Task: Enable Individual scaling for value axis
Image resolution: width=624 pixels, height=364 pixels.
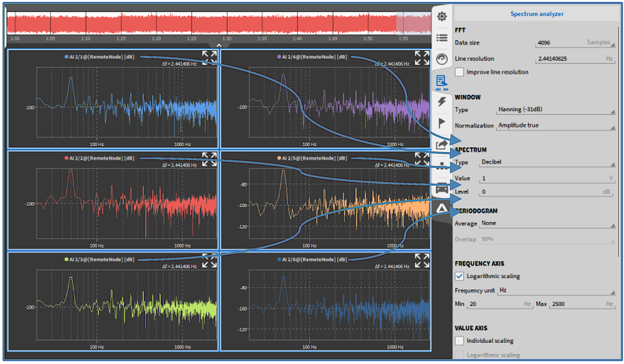Action: pyautogui.click(x=459, y=341)
